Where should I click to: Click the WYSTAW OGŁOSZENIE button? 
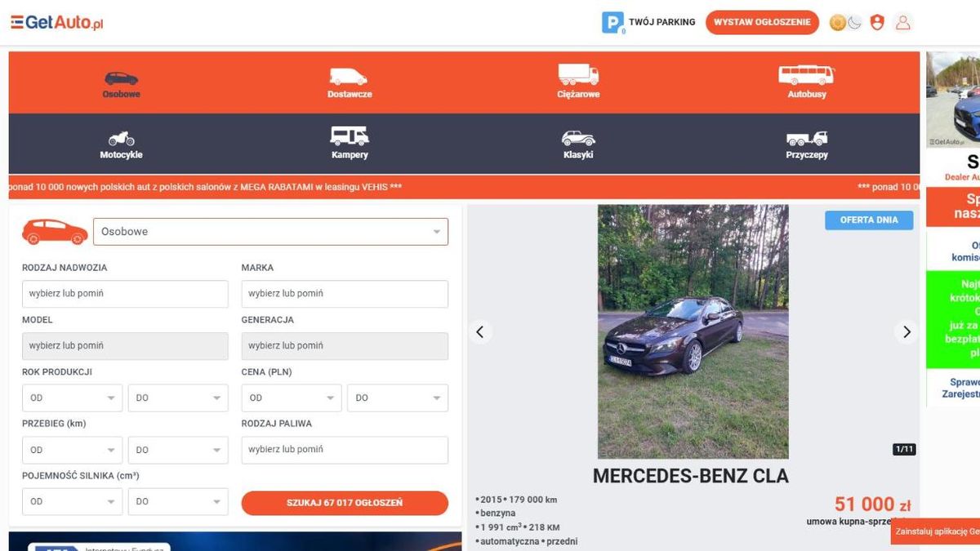point(762,22)
